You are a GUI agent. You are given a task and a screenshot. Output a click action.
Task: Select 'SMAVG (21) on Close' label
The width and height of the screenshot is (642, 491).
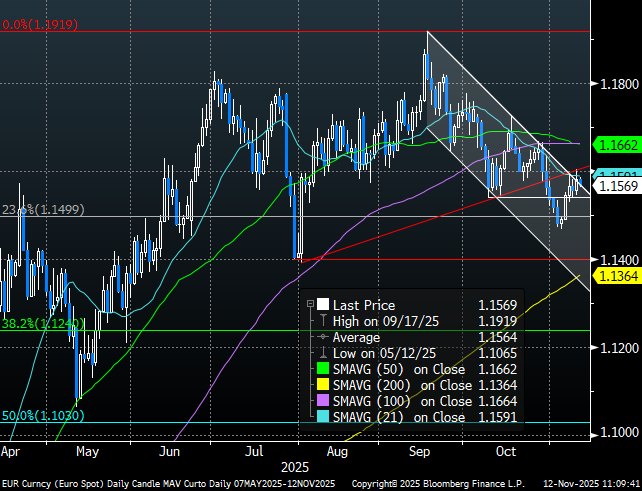[x=399, y=417]
